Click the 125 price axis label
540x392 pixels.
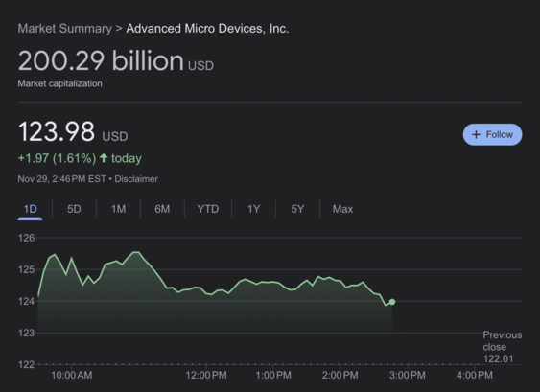(x=26, y=269)
